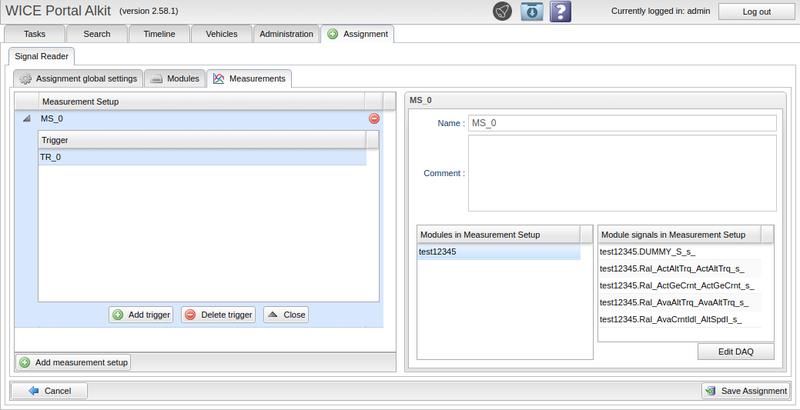Click into the Name input field

click(622, 123)
